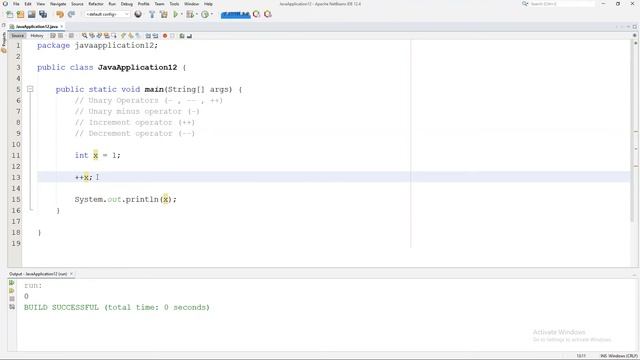Close the JavaApplication12.java editor tab
640x360 pixels.
click(x=62, y=27)
